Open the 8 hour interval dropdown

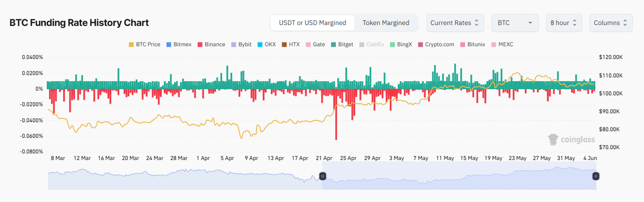click(x=563, y=23)
